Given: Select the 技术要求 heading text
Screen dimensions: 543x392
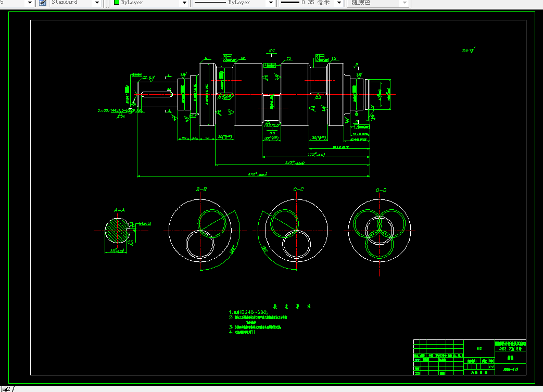Looking at the screenshot, I should (292, 307).
